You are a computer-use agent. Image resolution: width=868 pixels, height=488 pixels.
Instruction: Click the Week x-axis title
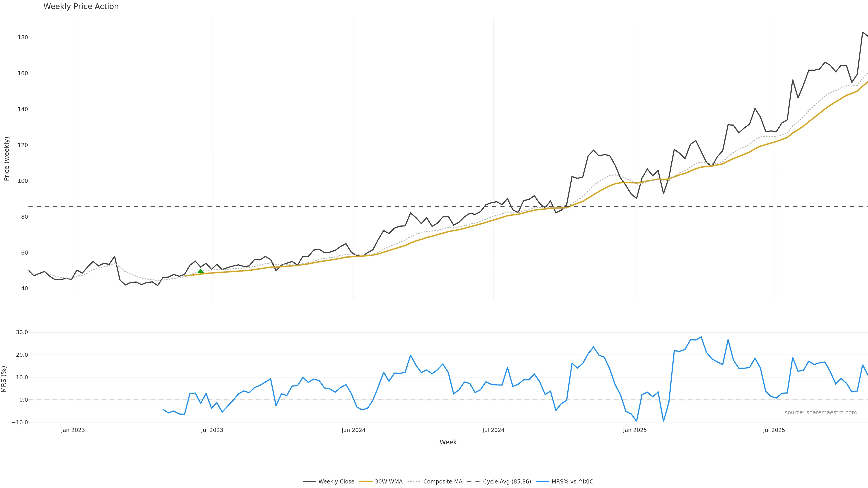tap(448, 442)
